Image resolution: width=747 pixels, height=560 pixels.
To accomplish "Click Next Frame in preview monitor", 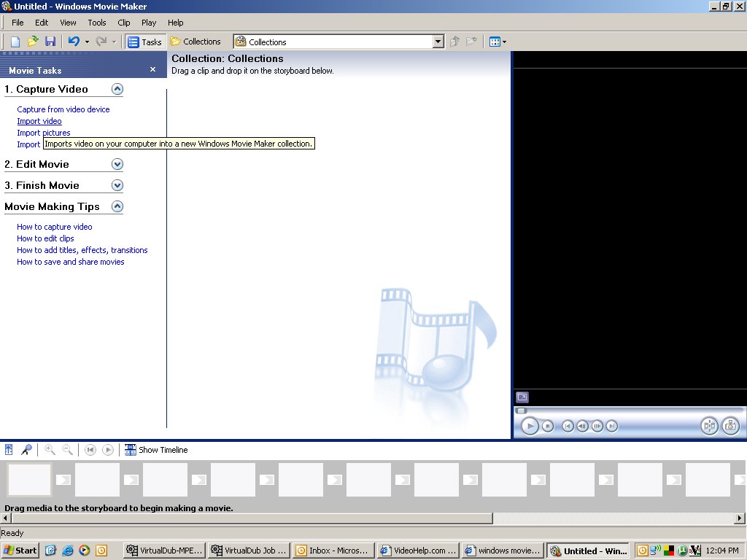I will 597,426.
